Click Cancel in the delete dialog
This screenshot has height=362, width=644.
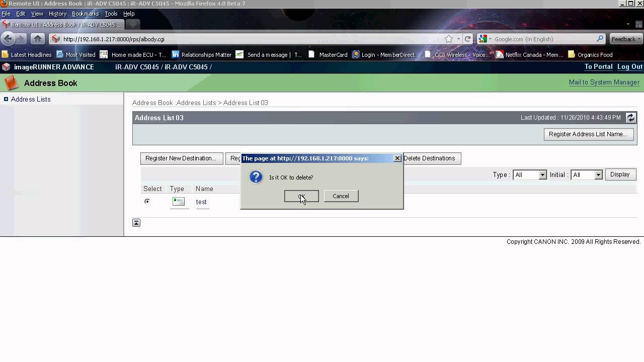[341, 196]
